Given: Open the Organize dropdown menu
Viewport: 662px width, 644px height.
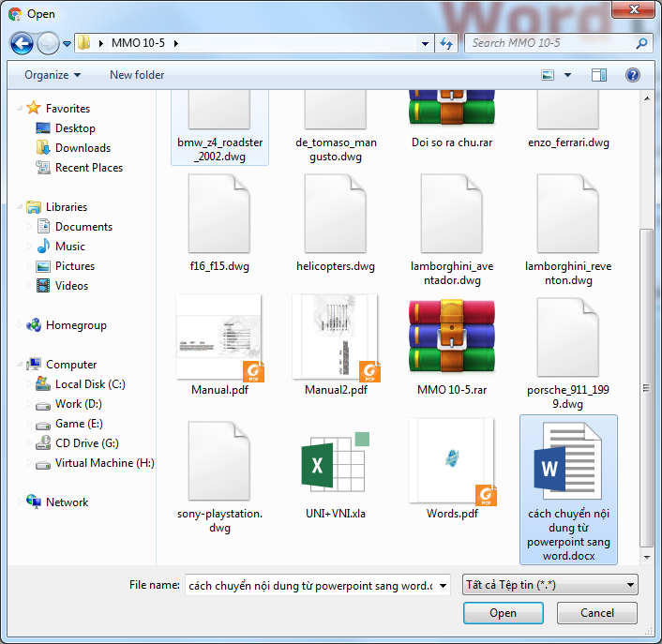Looking at the screenshot, I should click(x=53, y=75).
